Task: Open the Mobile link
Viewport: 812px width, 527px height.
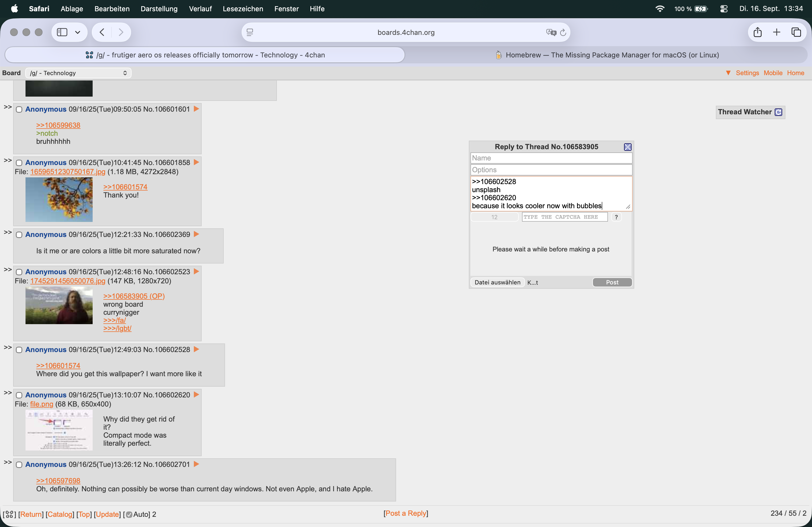Action: (x=773, y=73)
